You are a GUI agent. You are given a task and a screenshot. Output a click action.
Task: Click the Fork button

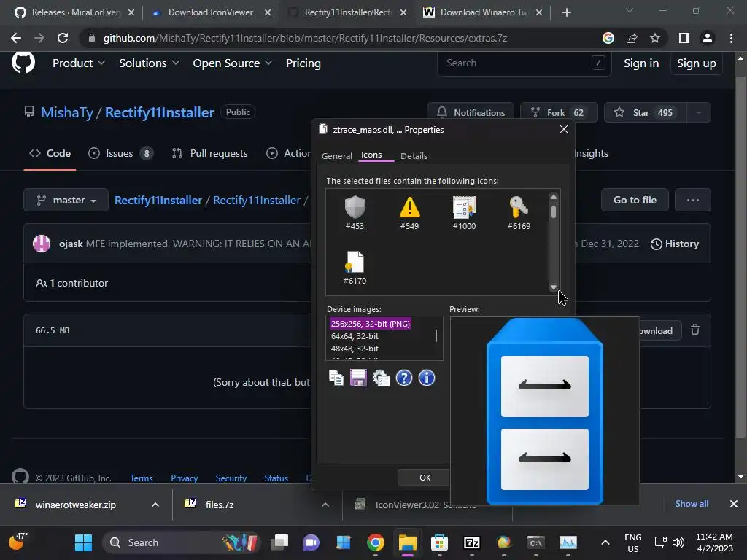(x=559, y=113)
